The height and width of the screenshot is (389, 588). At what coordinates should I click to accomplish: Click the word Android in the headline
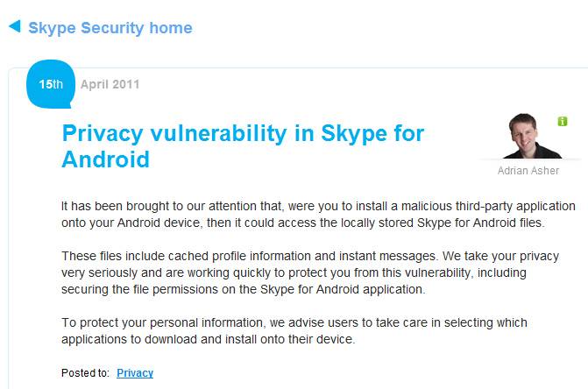106,159
